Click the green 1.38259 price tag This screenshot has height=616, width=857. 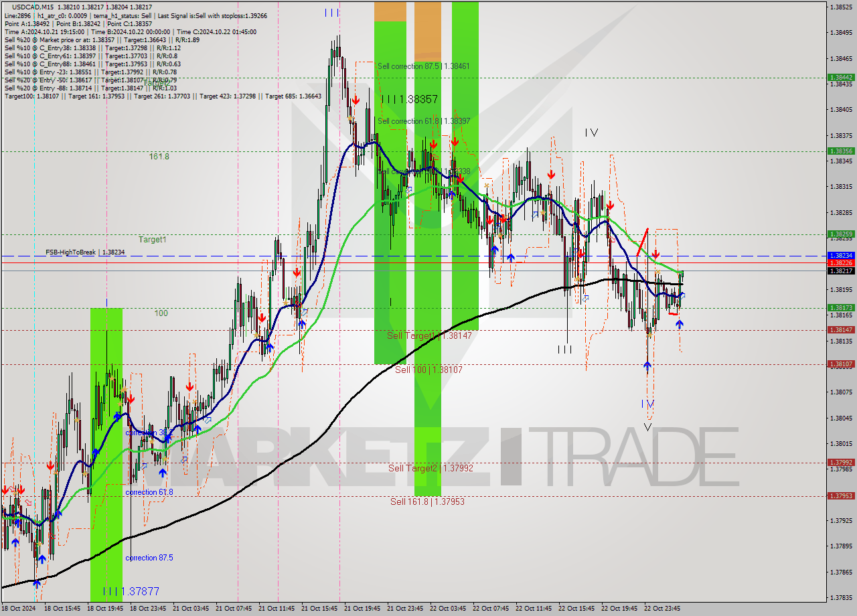tap(841, 234)
